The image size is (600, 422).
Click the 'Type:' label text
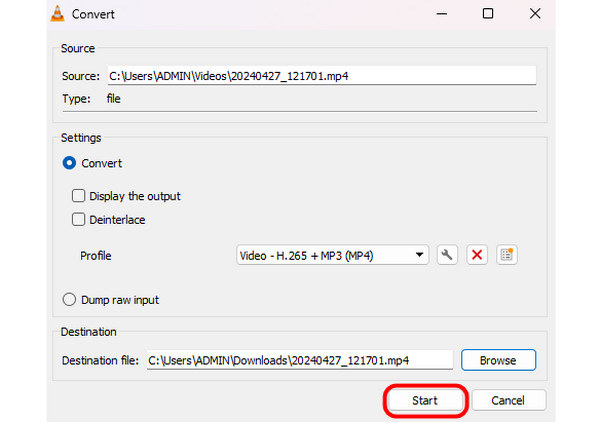coord(77,99)
